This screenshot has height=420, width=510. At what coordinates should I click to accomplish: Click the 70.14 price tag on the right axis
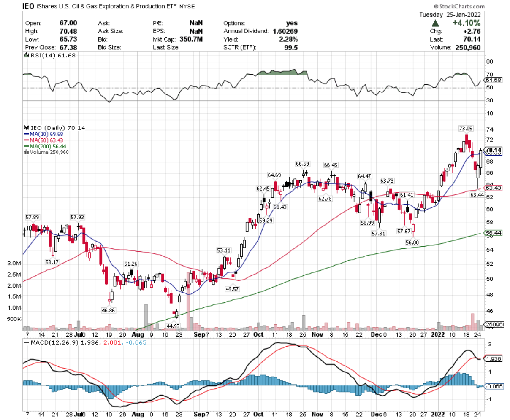click(x=494, y=150)
